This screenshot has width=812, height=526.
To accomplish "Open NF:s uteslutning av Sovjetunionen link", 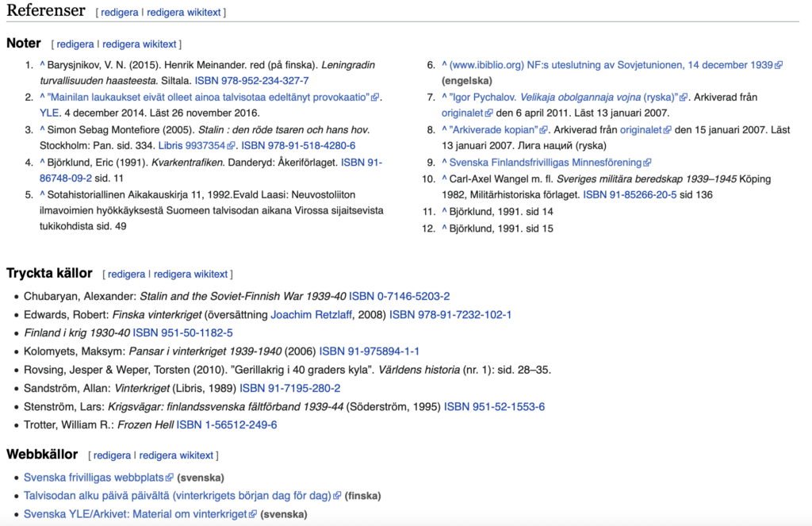I will pos(607,65).
